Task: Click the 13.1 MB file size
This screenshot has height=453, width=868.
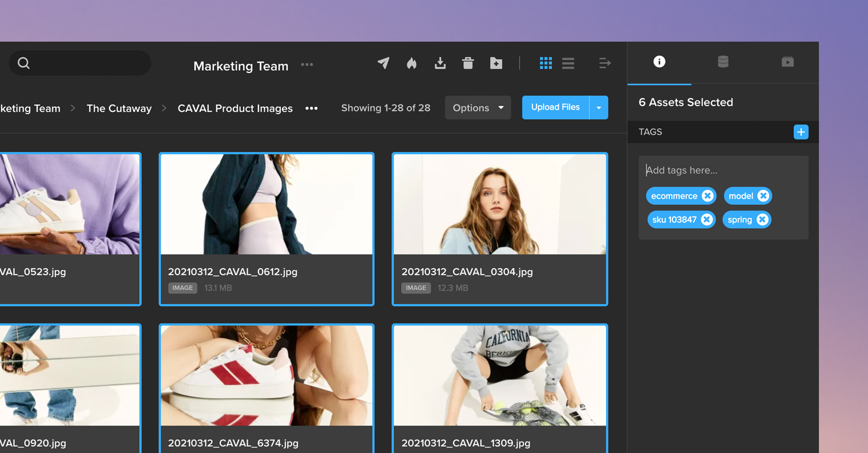Action: click(x=218, y=288)
